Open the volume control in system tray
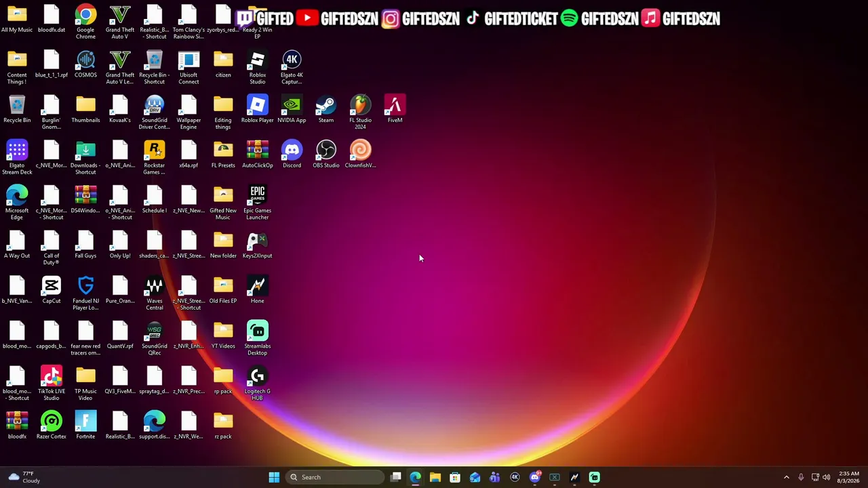This screenshot has height=488, width=868. [827, 477]
